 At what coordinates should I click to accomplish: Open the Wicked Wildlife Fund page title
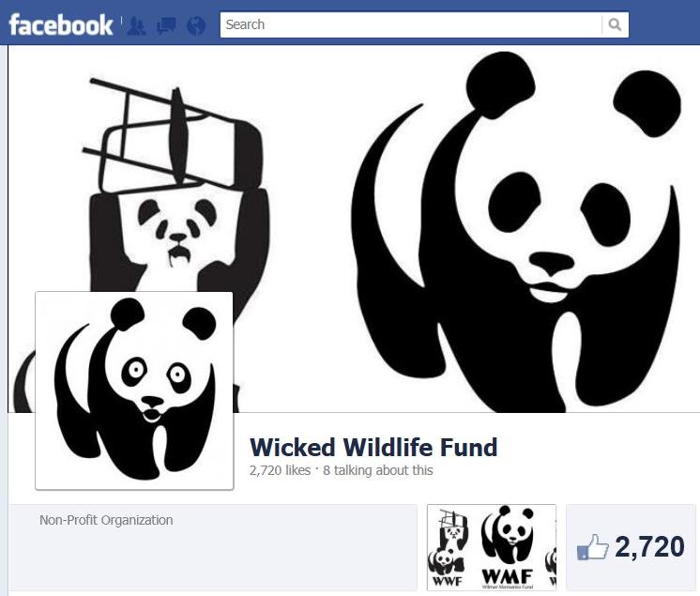[x=373, y=448]
